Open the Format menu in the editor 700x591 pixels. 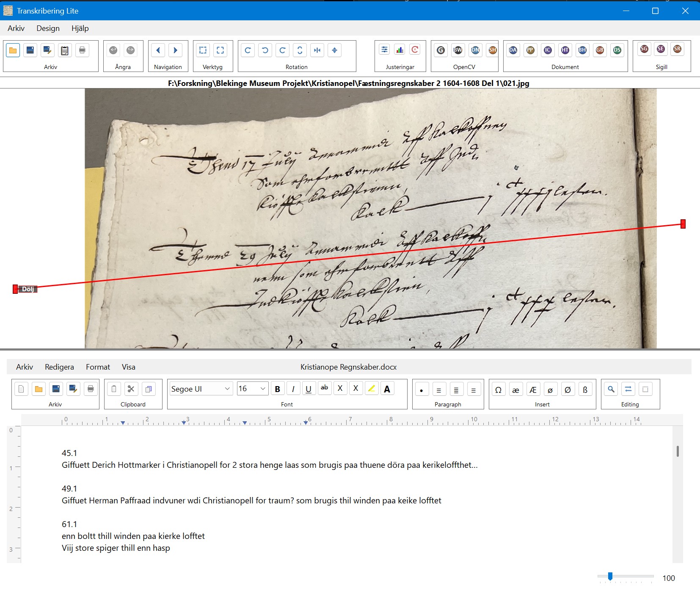98,367
